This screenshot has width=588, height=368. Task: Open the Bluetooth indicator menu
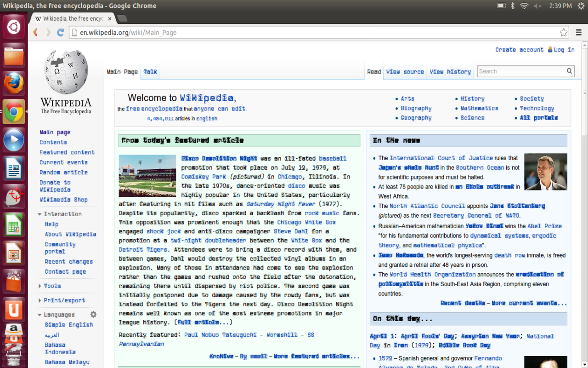click(513, 6)
